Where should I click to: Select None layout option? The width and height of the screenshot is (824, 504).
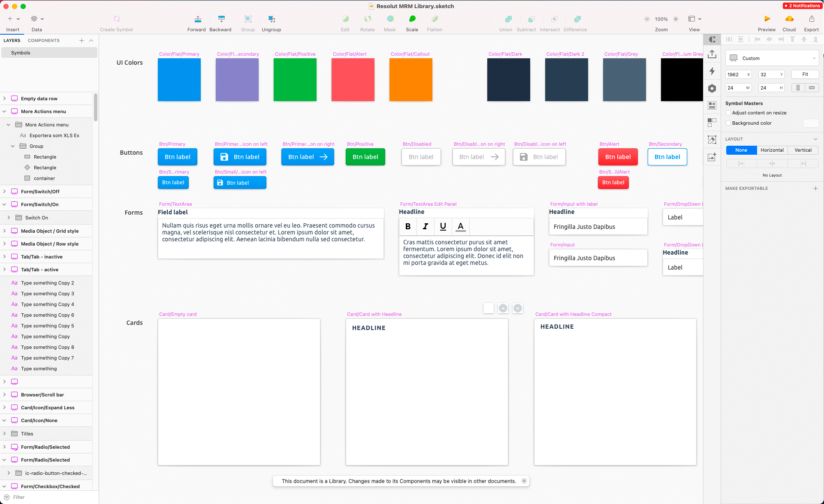tap(741, 150)
